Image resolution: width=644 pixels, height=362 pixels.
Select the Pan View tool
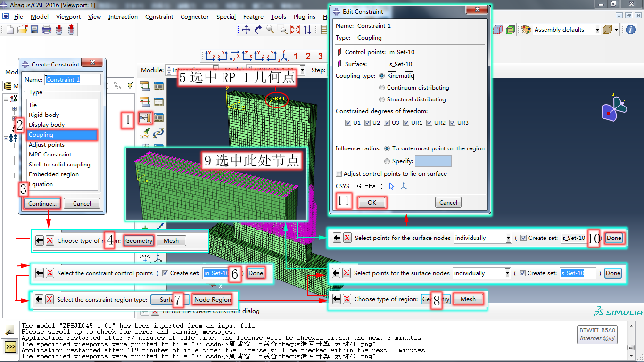(246, 30)
